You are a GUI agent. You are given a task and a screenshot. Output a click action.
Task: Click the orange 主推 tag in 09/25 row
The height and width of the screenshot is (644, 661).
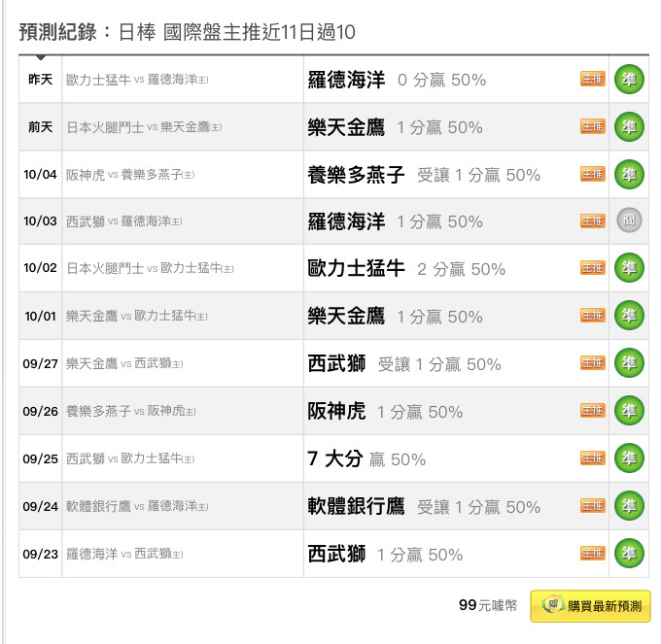593,458
